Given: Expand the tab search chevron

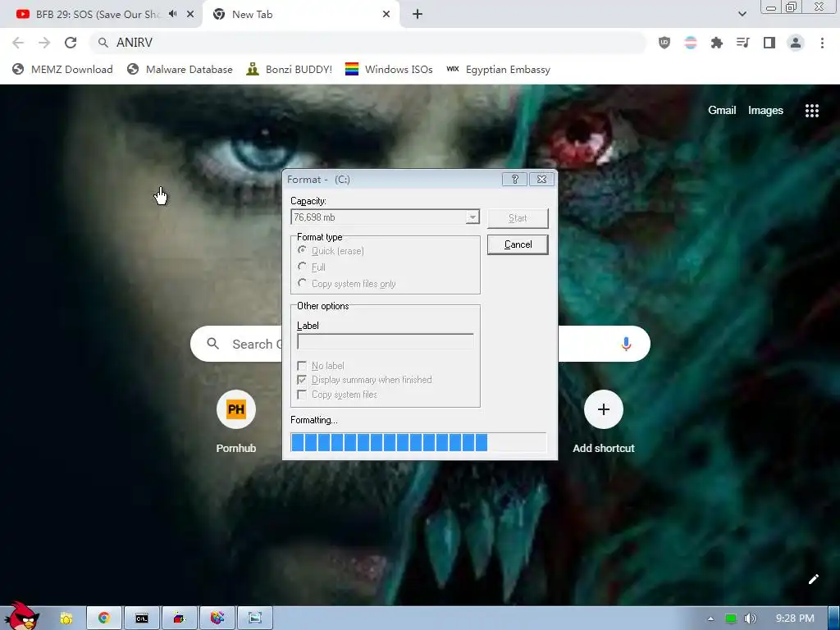Looking at the screenshot, I should coord(742,14).
